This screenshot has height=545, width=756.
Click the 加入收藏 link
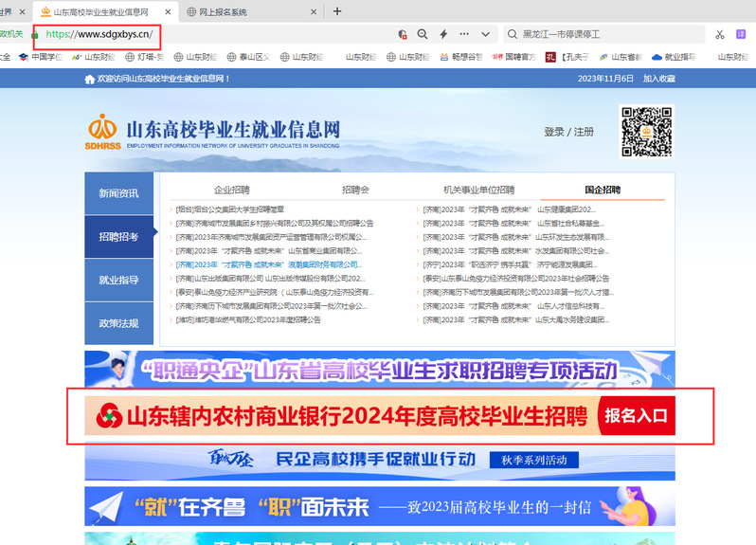point(659,79)
